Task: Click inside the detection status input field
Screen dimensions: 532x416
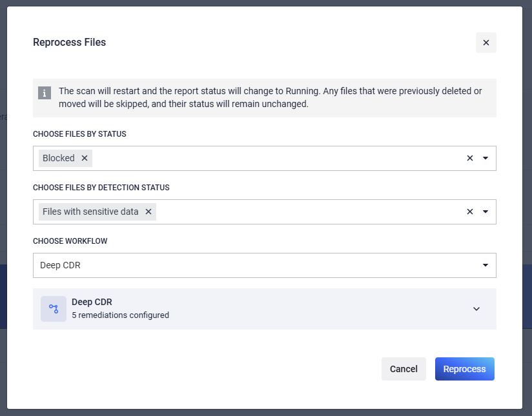Action: [x=310, y=212]
